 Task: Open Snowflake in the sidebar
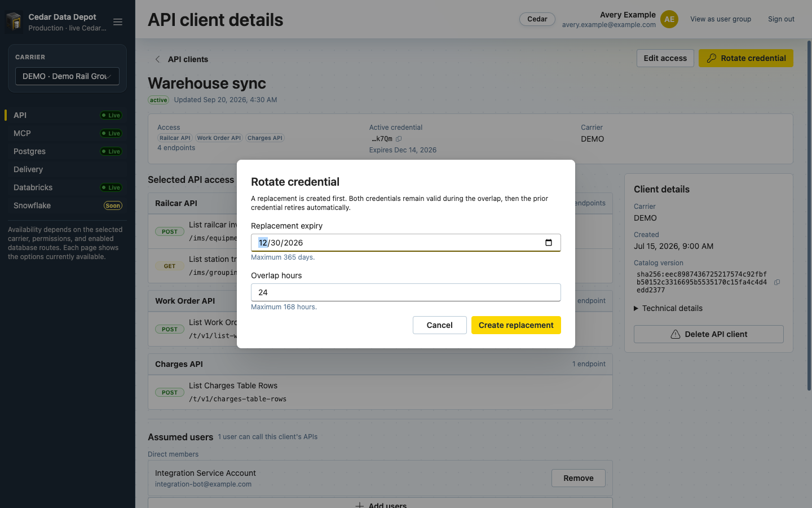coord(67,205)
